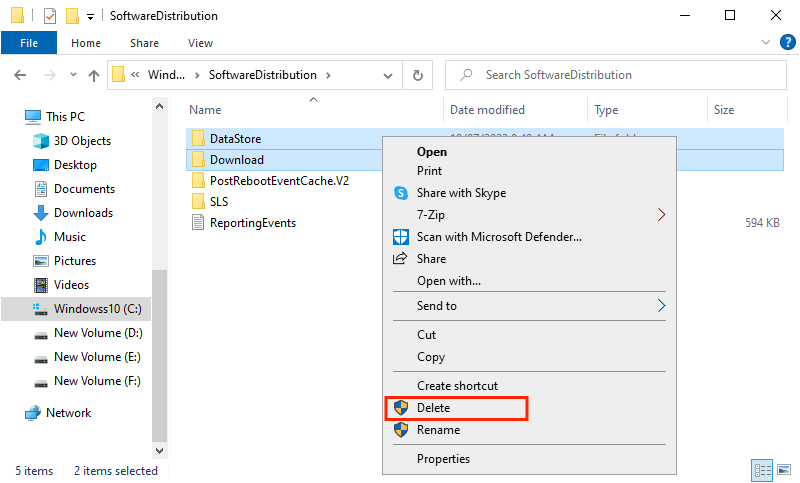The height and width of the screenshot is (483, 800).
Task: Open the File ribbon tab
Action: click(29, 43)
